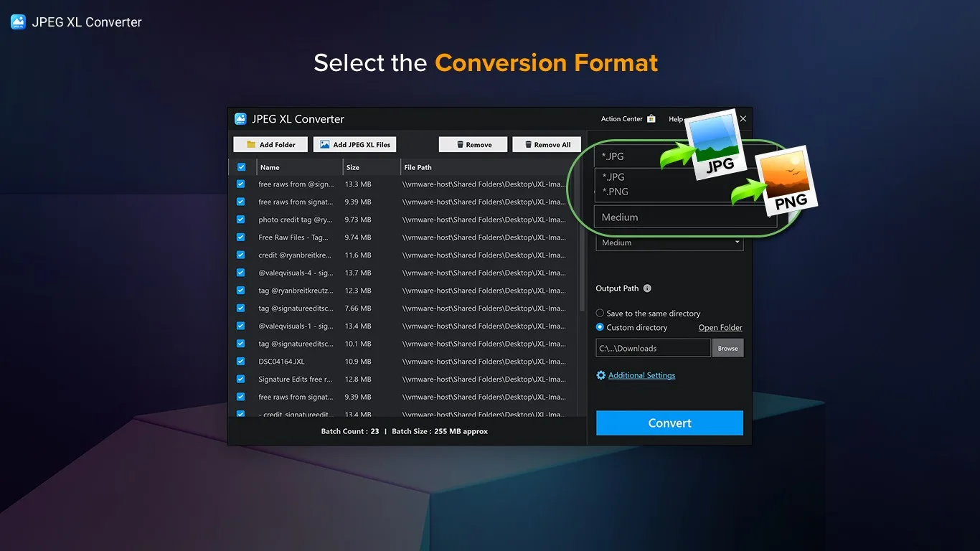Click the Remove button
The width and height of the screenshot is (980, 551).
pos(473,144)
